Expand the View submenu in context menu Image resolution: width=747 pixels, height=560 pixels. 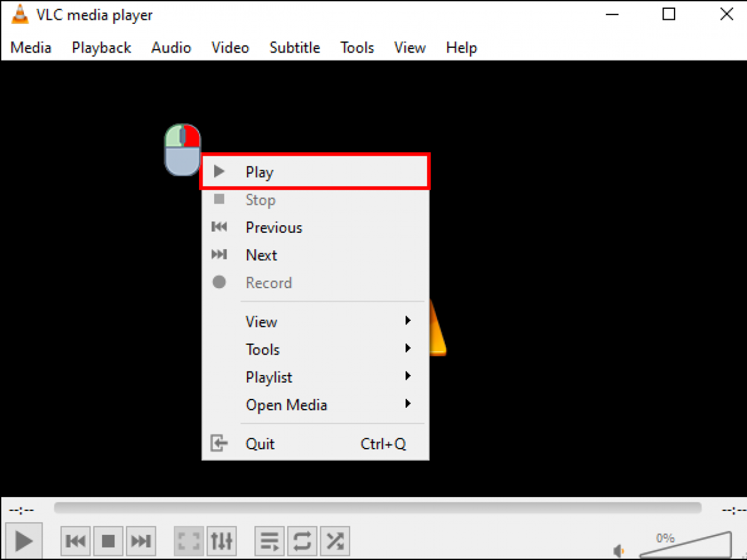(261, 321)
